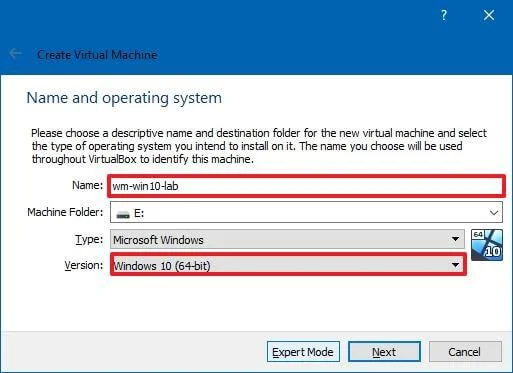Click the Next button

pos(384,352)
